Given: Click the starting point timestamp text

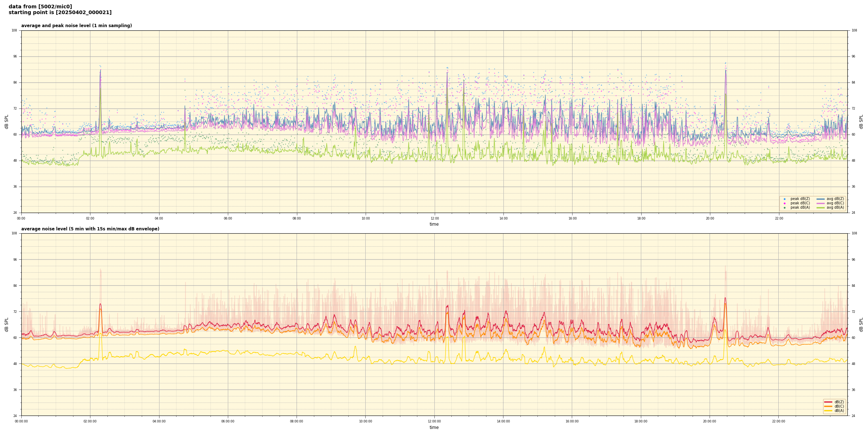Looking at the screenshot, I should click(x=60, y=13).
